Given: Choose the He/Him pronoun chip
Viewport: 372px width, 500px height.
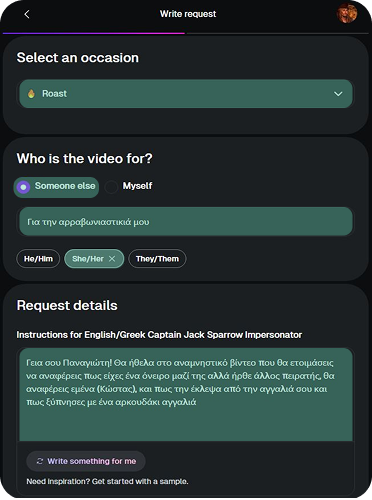Looking at the screenshot, I should (x=38, y=259).
